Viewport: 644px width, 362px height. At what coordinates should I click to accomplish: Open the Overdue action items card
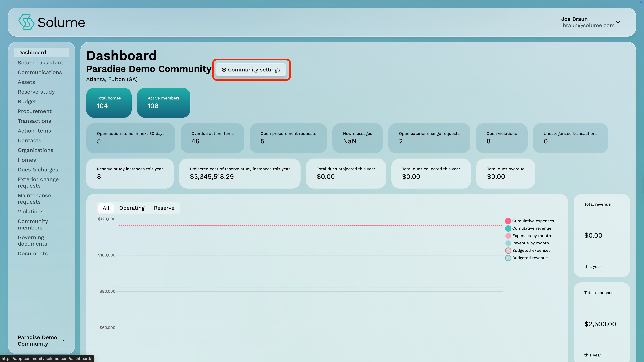coord(212,138)
